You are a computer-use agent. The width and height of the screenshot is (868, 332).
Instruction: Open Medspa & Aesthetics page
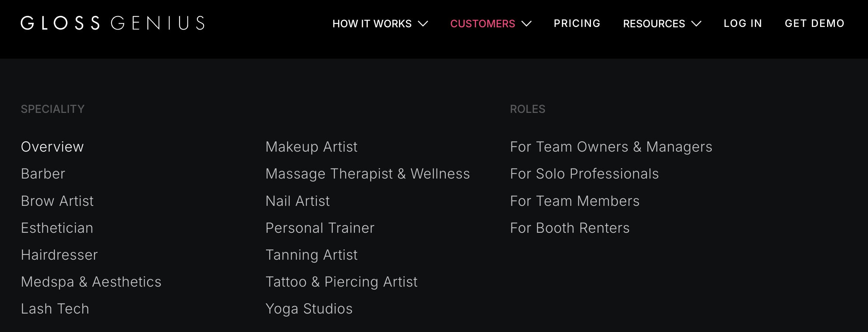(91, 282)
